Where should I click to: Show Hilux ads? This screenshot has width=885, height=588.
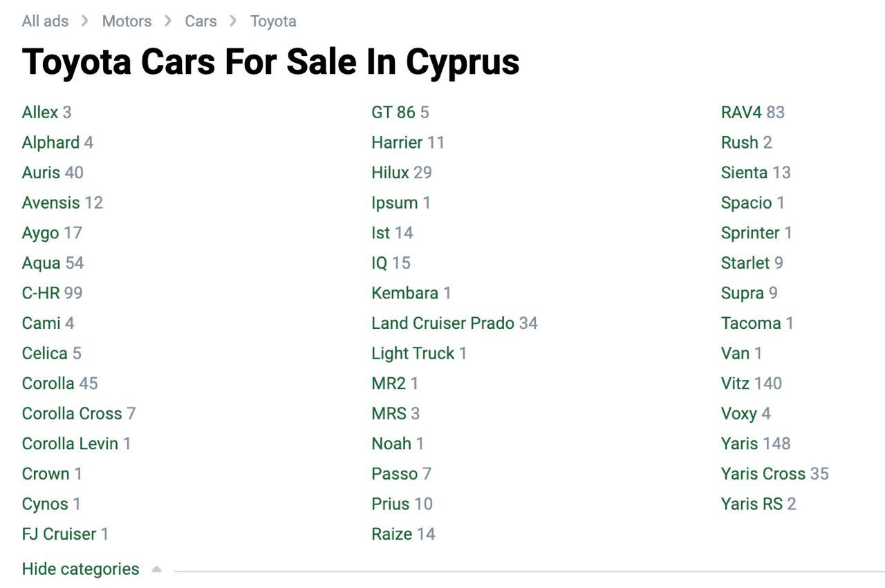pos(390,173)
